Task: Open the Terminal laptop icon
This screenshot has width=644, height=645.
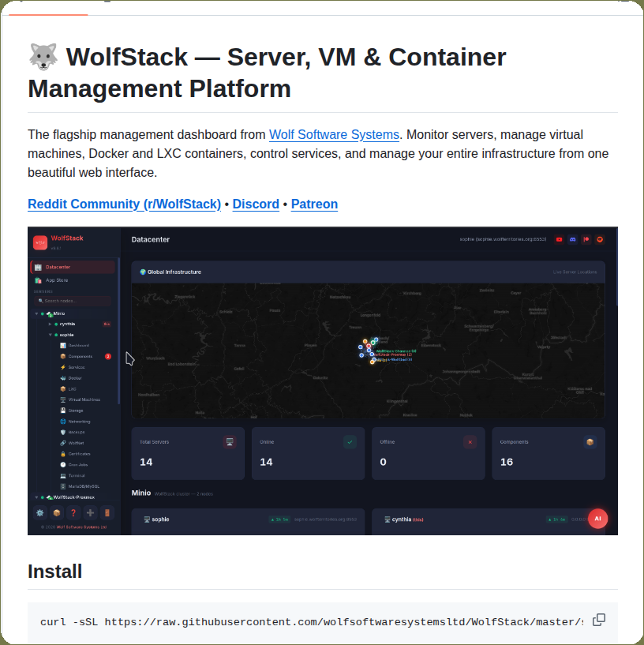Action: [x=63, y=475]
